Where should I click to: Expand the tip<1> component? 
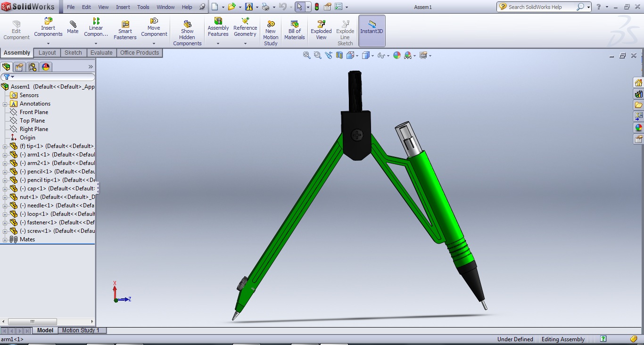tap(5, 146)
